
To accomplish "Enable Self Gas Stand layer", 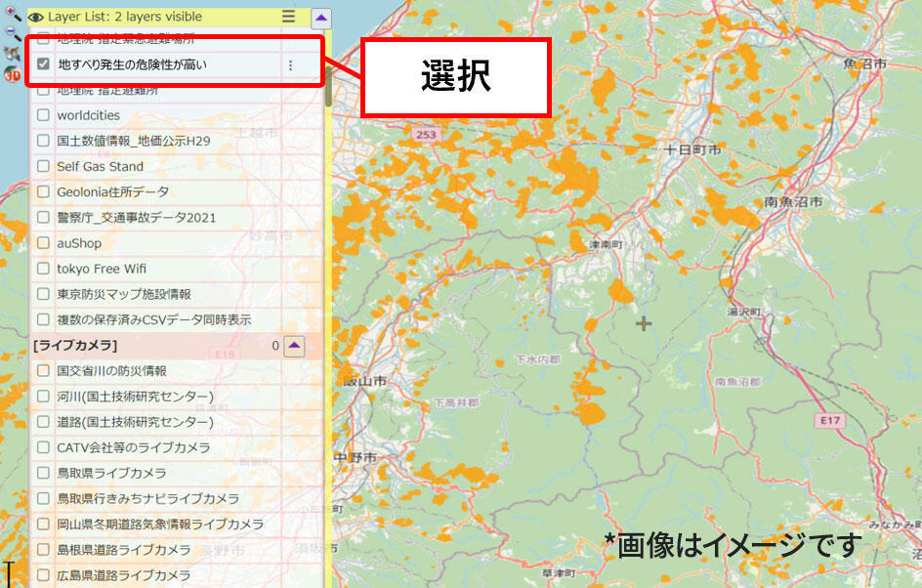I will point(43,166).
